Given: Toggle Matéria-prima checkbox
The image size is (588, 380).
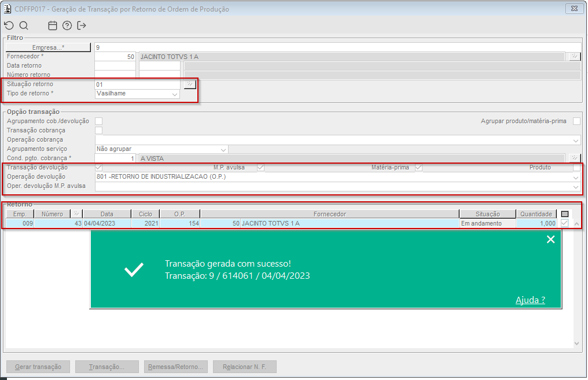Looking at the screenshot, I should coord(418,168).
